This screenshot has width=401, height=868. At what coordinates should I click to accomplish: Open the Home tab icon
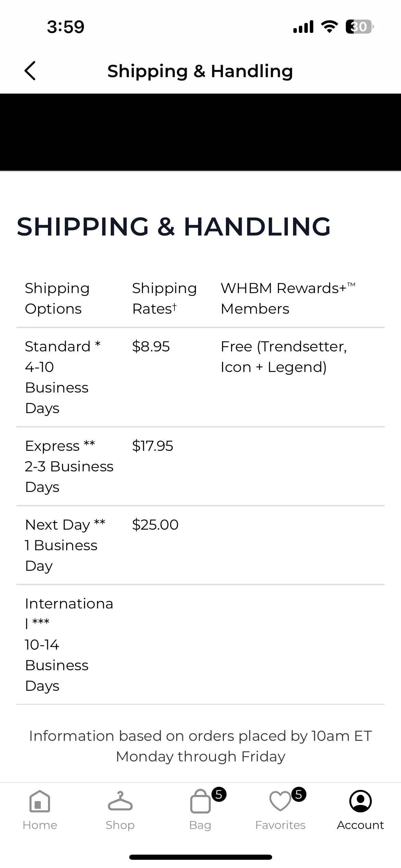point(40,801)
